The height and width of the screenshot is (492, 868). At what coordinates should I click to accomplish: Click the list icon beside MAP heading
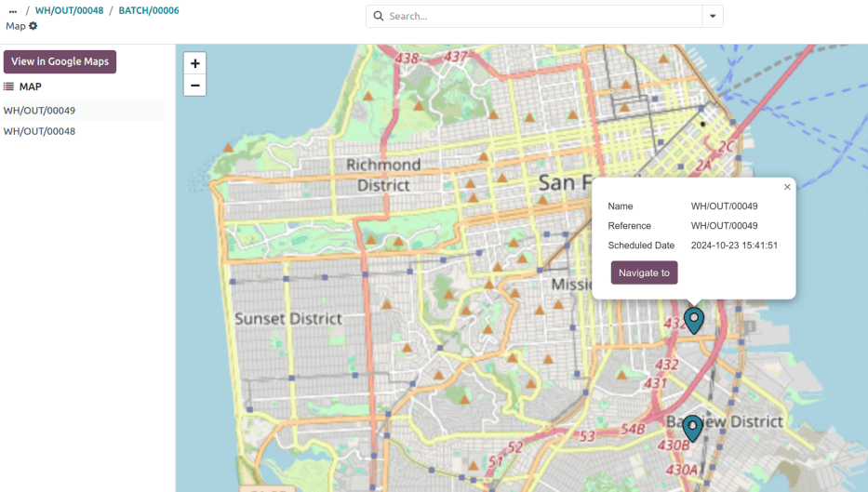(8, 86)
